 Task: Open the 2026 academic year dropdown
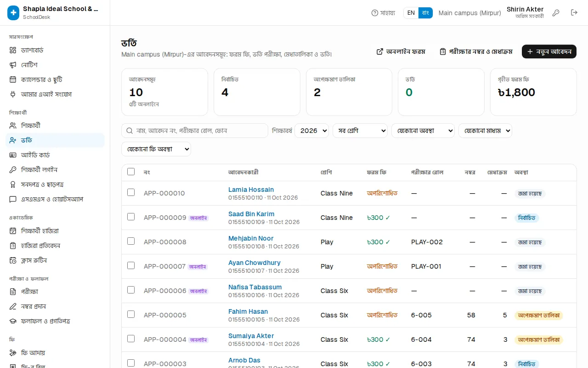pos(311,131)
